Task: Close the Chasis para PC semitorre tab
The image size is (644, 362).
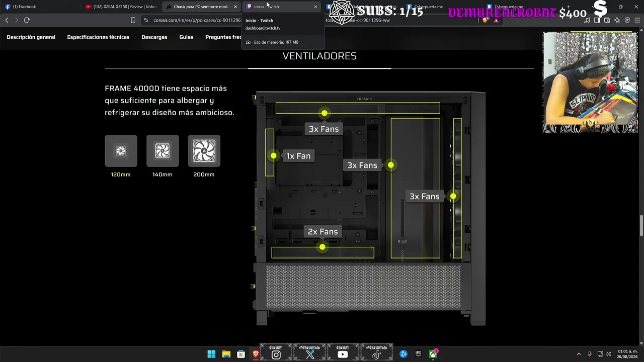Action: [x=235, y=7]
